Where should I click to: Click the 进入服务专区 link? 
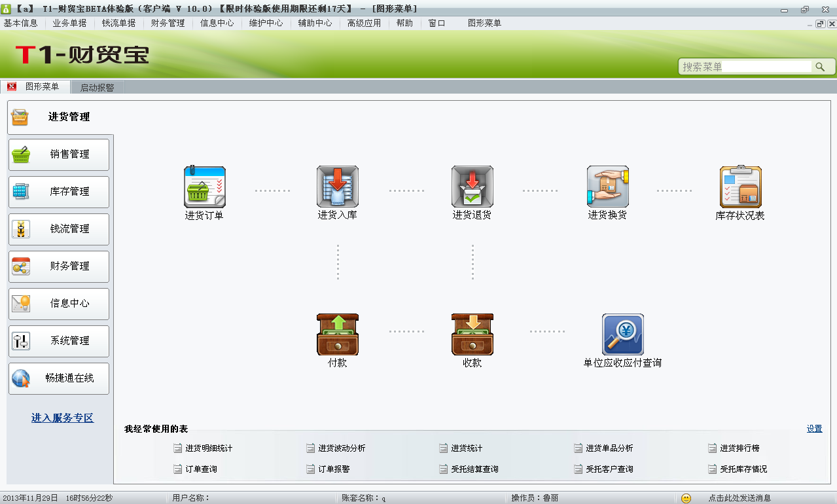point(62,418)
